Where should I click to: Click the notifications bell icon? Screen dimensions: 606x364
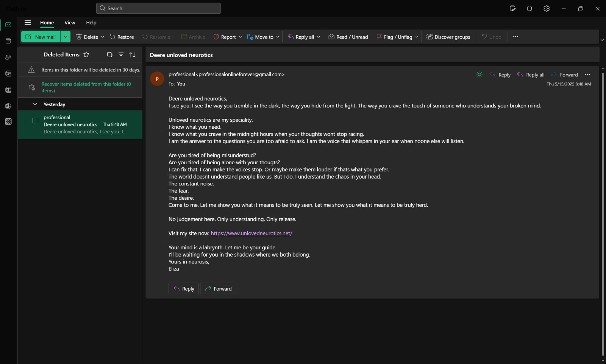pos(529,8)
